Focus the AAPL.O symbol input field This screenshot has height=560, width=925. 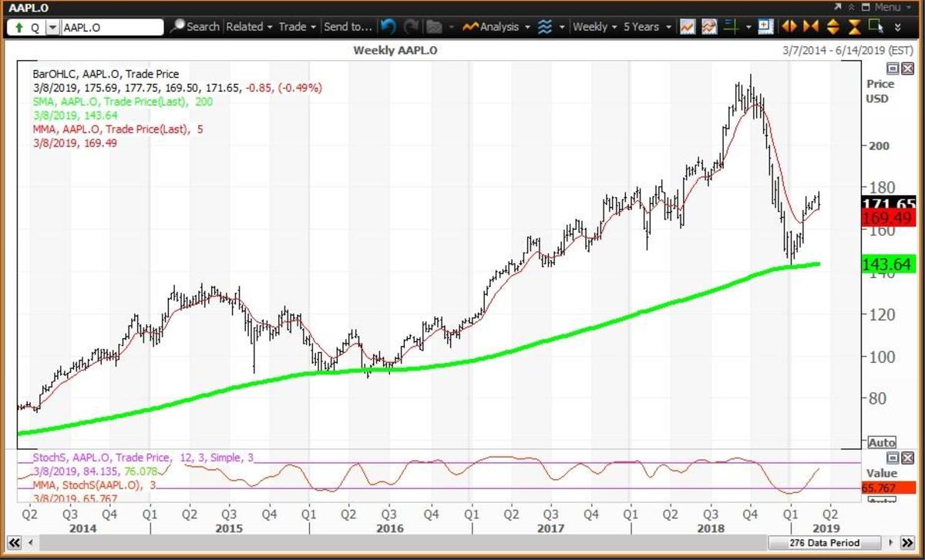pyautogui.click(x=112, y=27)
